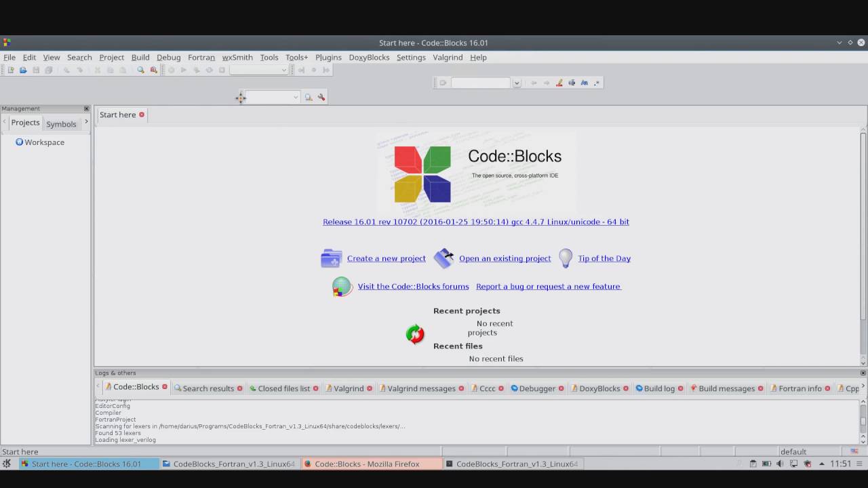This screenshot has height=488, width=868.
Task: Click the Release 16.01 rev 10702 link
Action: (476, 222)
